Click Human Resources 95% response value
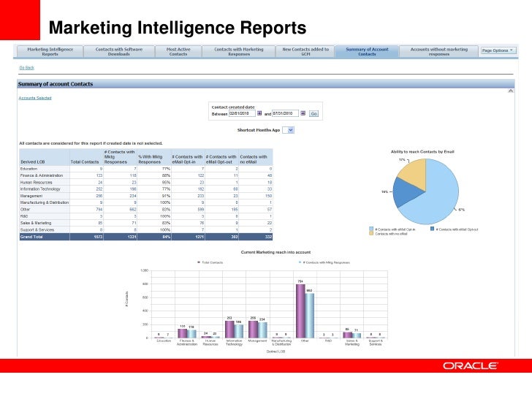 point(166,182)
